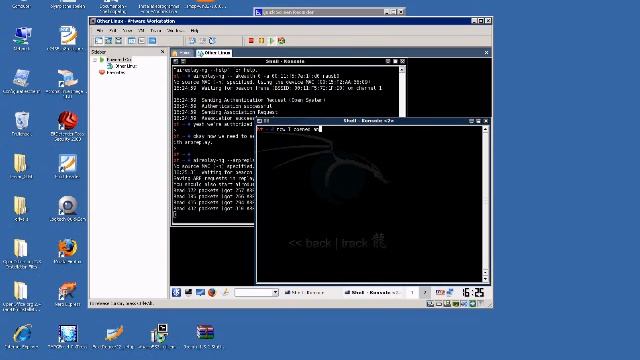Click the front Konsole title bar menu icon
This screenshot has width=640, height=360.
260,121
